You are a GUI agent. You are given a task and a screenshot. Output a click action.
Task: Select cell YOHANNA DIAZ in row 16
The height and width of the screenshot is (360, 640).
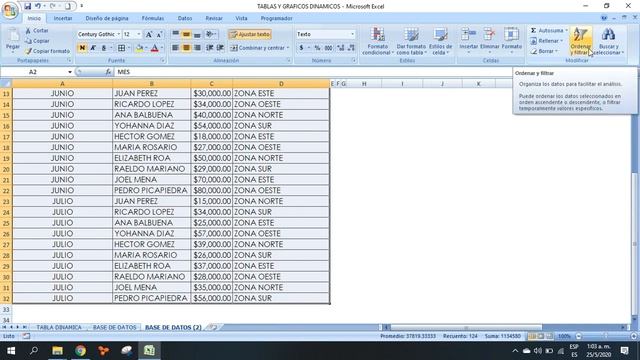coord(151,126)
